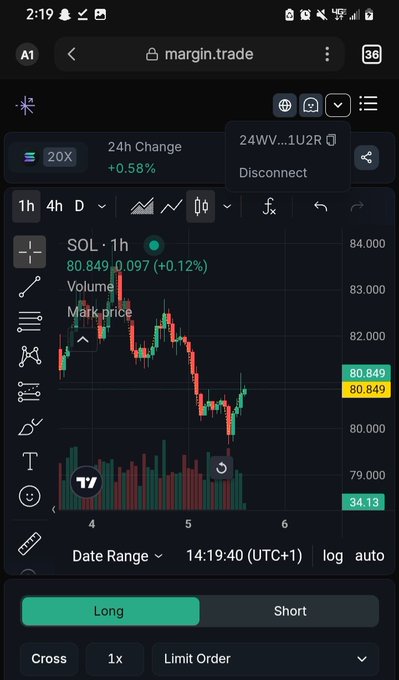Select the text T tool
Image resolution: width=399 pixels, height=680 pixels.
pos(30,461)
